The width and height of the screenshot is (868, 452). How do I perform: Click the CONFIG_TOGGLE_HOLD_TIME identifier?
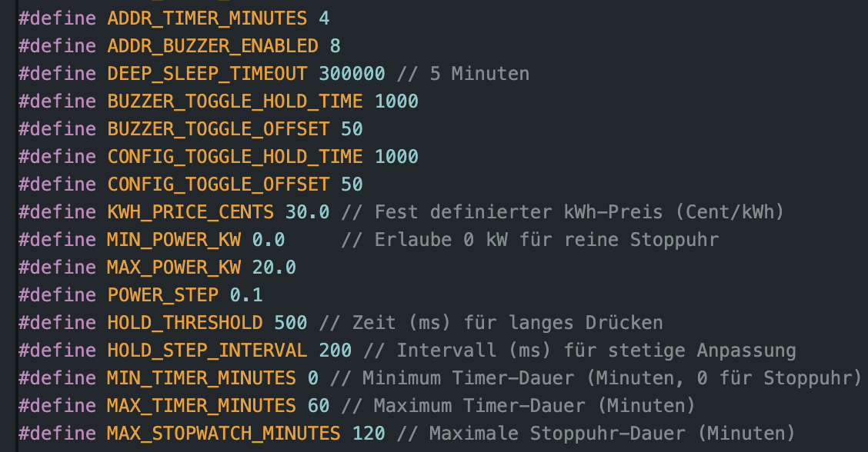pyautogui.click(x=235, y=157)
